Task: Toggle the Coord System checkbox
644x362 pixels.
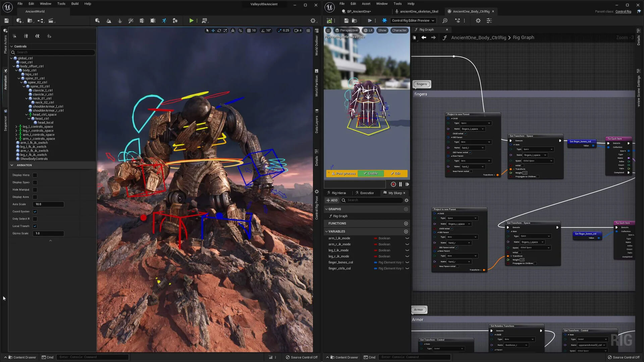Action: [x=35, y=212]
